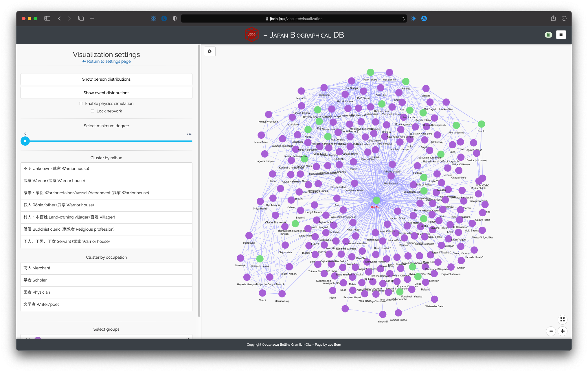Screen dimensions: 588x372
Task: Click the Select groups heading
Action: [106, 329]
